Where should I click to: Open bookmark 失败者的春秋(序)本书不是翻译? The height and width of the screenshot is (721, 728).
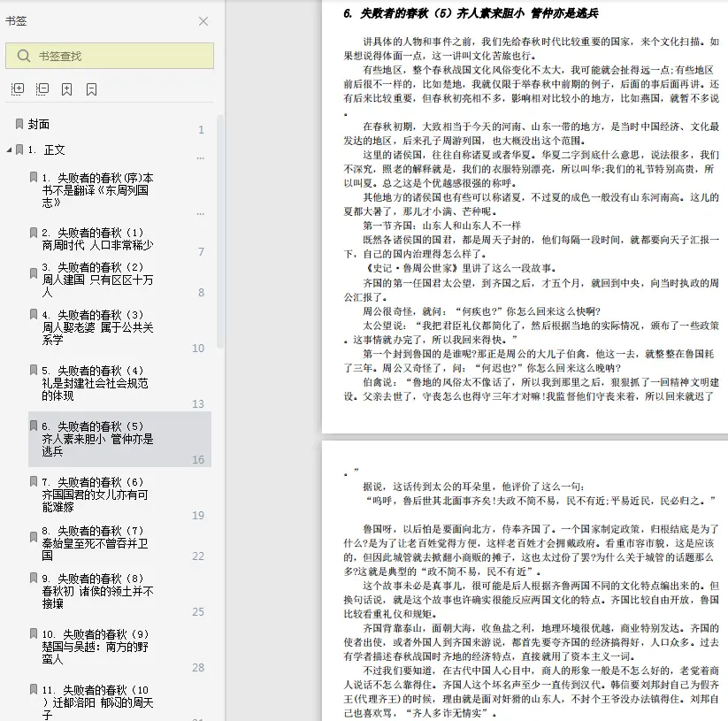click(x=97, y=190)
